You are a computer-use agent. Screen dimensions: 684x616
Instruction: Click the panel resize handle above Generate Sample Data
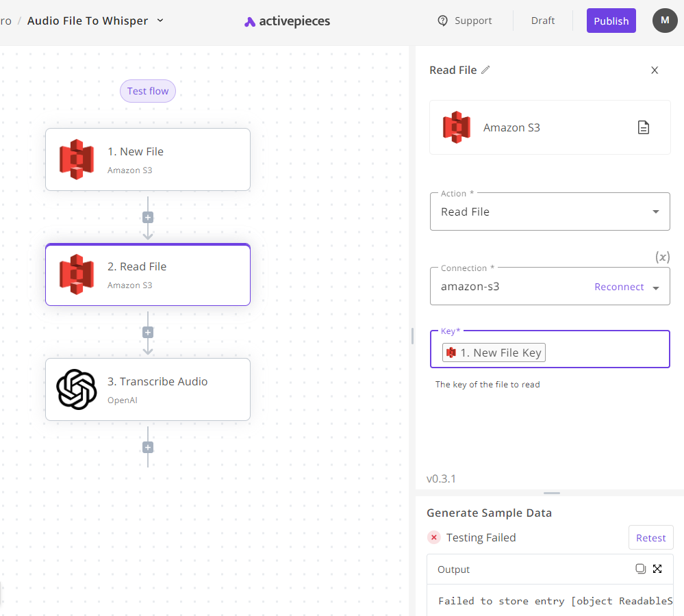point(551,493)
